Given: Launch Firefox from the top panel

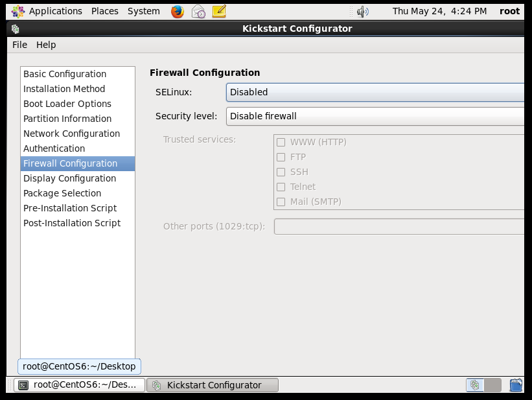Looking at the screenshot, I should click(x=177, y=12).
